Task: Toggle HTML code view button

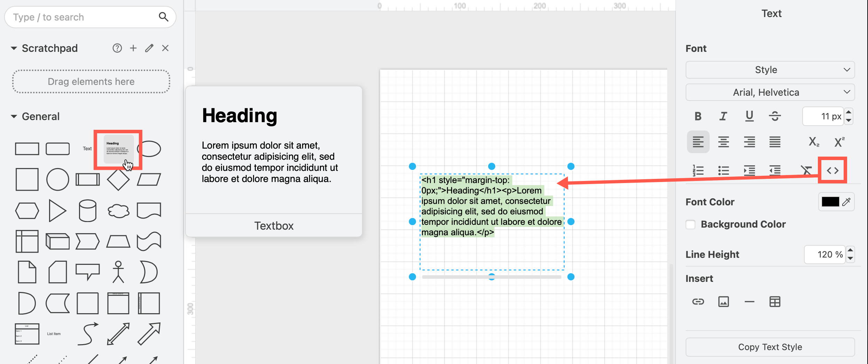Action: (833, 171)
